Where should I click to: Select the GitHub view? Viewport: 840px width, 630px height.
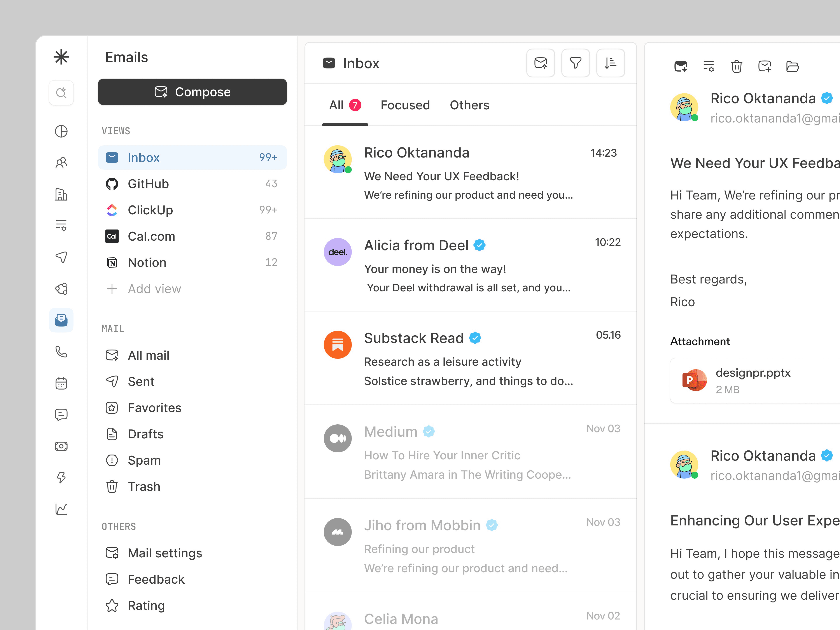[x=192, y=184]
